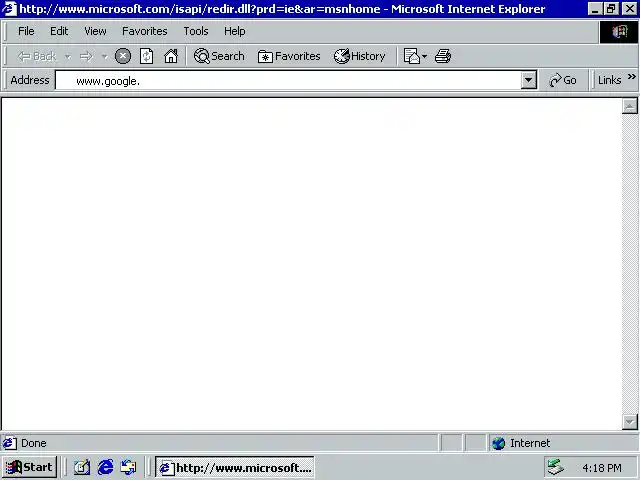
Task: Expand the Links toolbar chevron
Action: tap(632, 77)
